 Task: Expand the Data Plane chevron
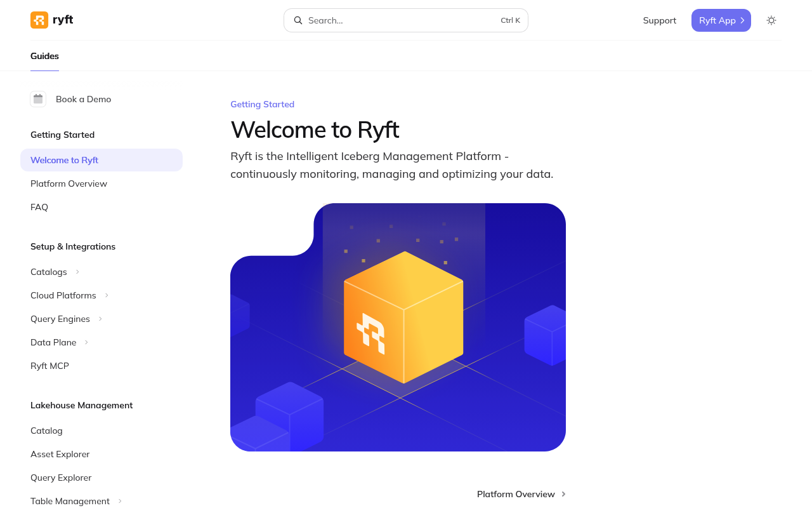tap(86, 342)
